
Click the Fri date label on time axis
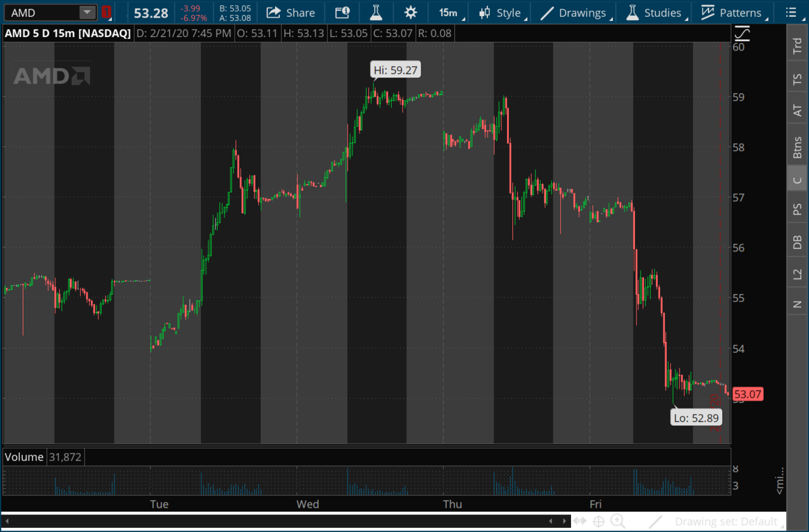click(596, 504)
